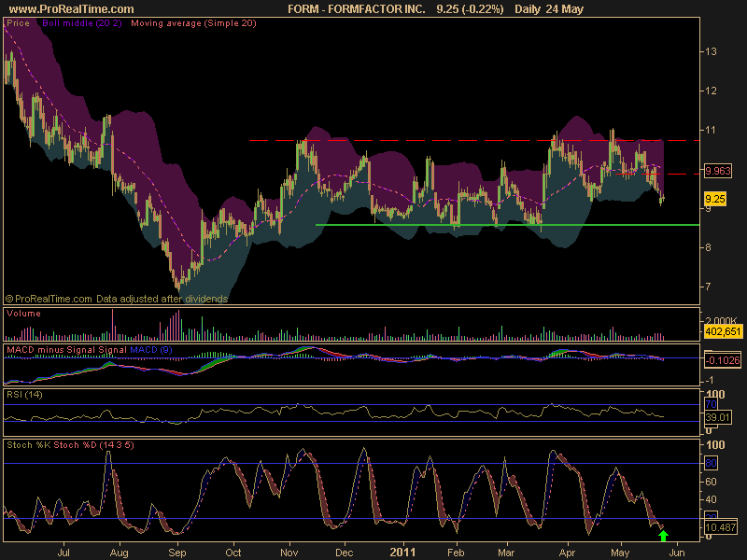
Task: Click the 100 label on Stochastic axis
Action: [715, 445]
